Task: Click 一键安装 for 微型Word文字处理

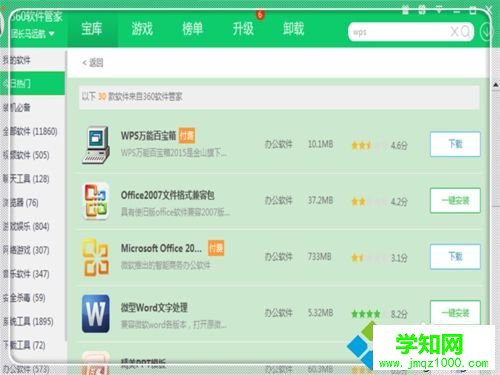Action: click(455, 313)
